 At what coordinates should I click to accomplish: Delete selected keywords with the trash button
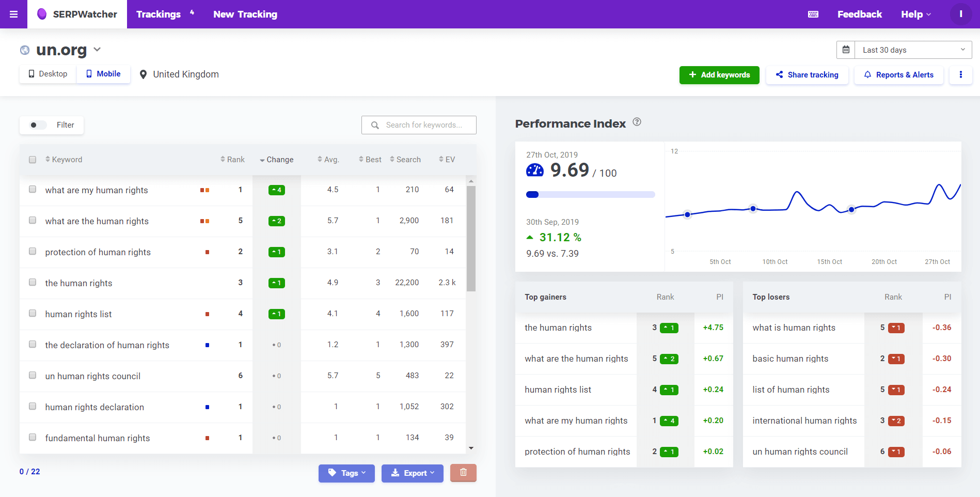(463, 473)
